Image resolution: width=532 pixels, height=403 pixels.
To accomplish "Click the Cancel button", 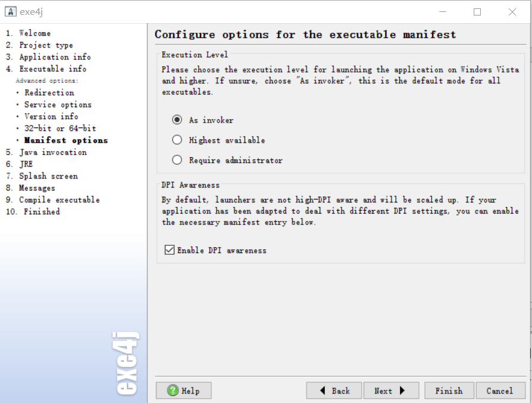I will pyautogui.click(x=500, y=390).
